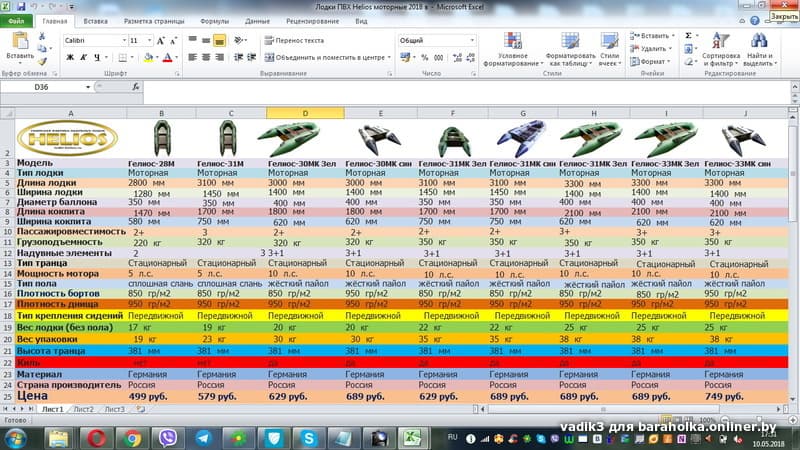The image size is (800, 450).
Task: Switch to the Формулы tab
Action: pos(214,21)
